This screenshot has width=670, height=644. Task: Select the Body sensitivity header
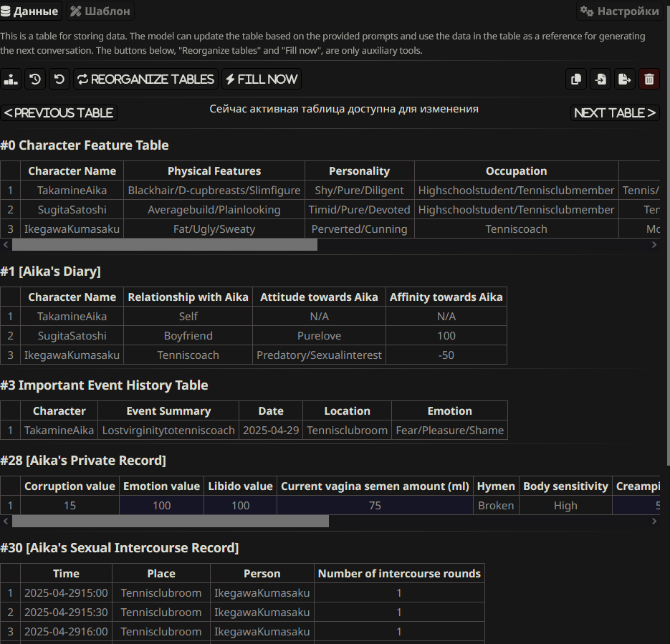click(x=565, y=486)
